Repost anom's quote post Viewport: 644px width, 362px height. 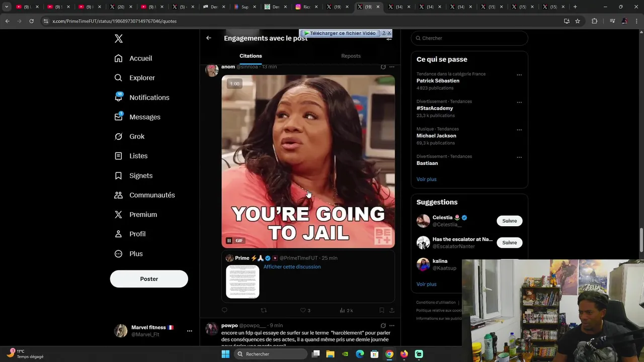(264, 310)
